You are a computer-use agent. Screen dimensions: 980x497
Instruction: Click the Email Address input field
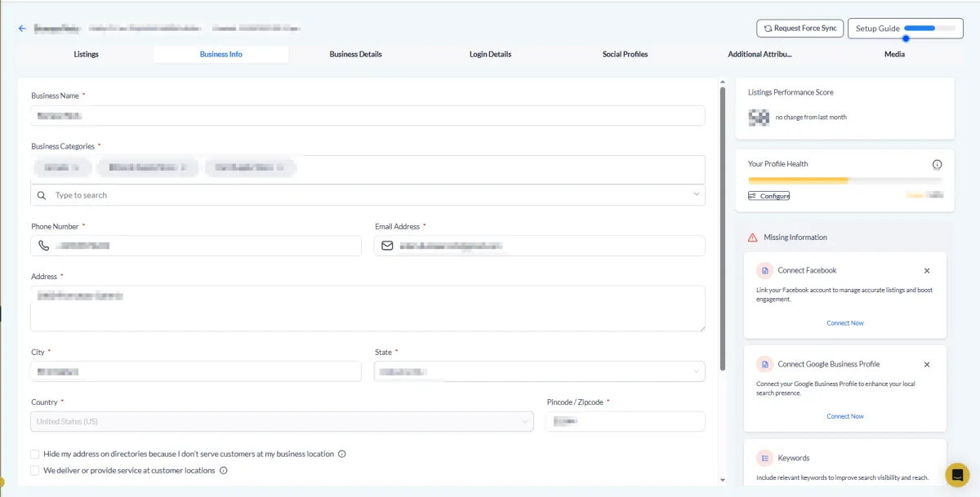tap(540, 246)
